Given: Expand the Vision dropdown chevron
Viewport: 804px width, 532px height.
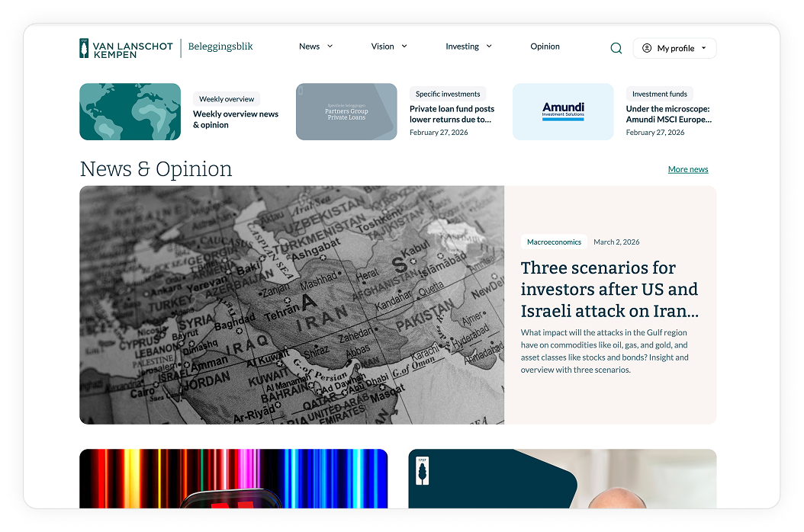Looking at the screenshot, I should [x=404, y=46].
